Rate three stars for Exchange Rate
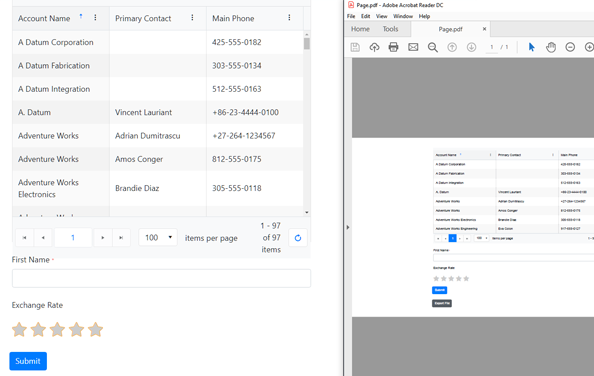 57,329
